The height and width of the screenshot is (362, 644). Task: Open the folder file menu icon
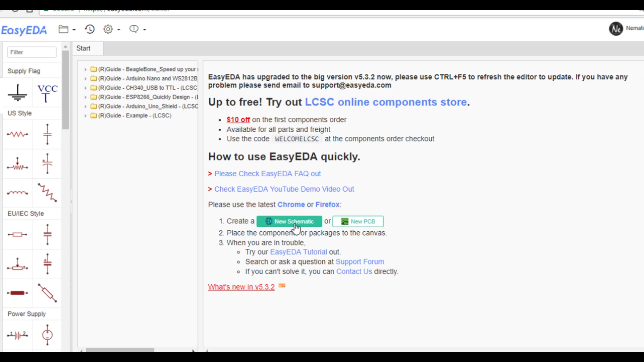tap(63, 29)
